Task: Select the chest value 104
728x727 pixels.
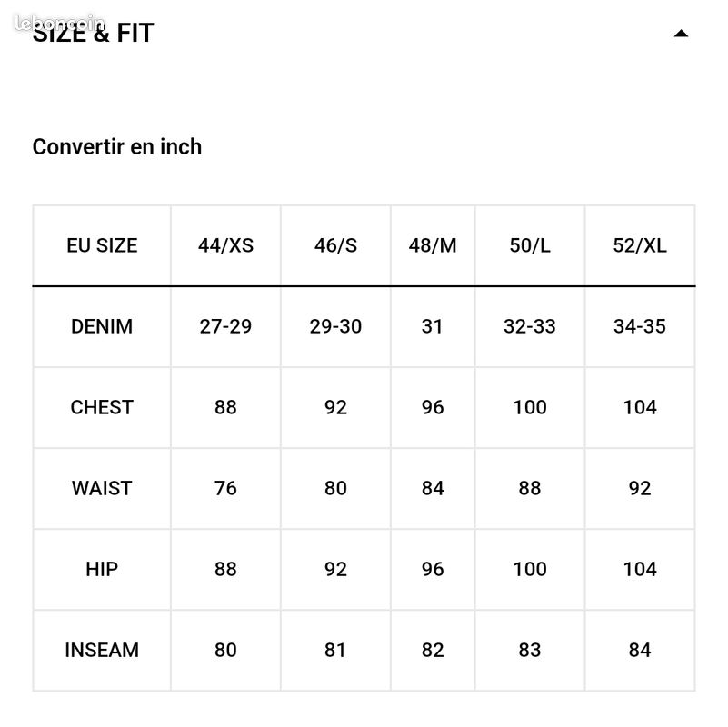Action: click(x=640, y=407)
